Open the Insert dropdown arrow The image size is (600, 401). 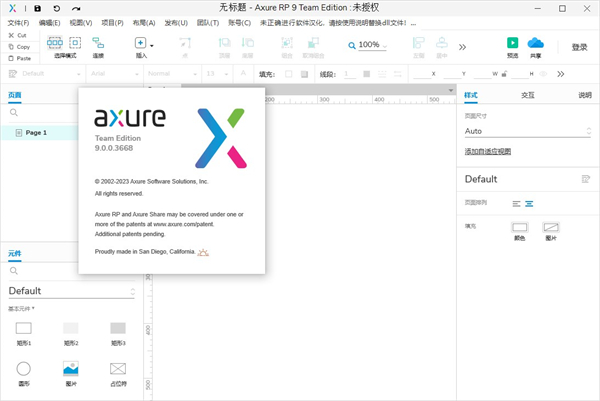[152, 46]
